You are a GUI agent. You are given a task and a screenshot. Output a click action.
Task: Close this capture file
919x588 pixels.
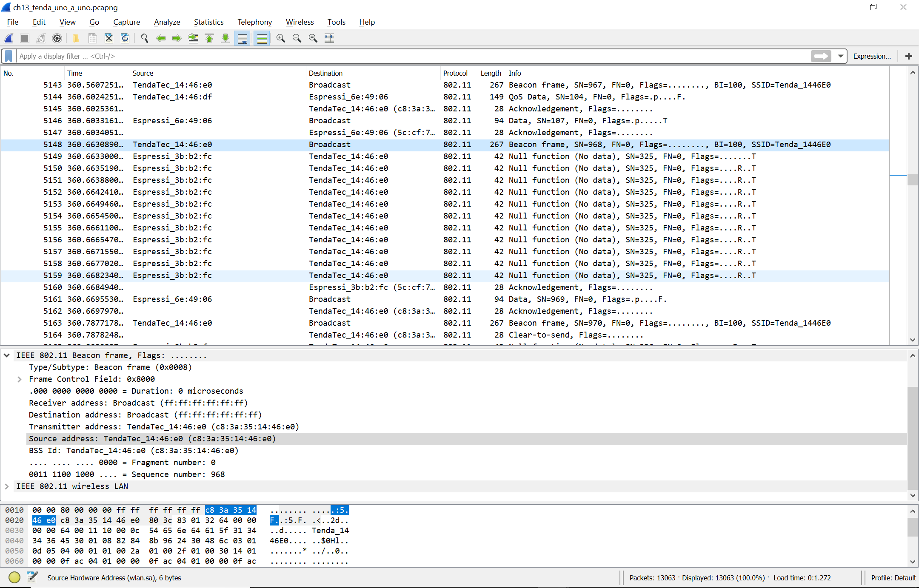pyautogui.click(x=108, y=38)
